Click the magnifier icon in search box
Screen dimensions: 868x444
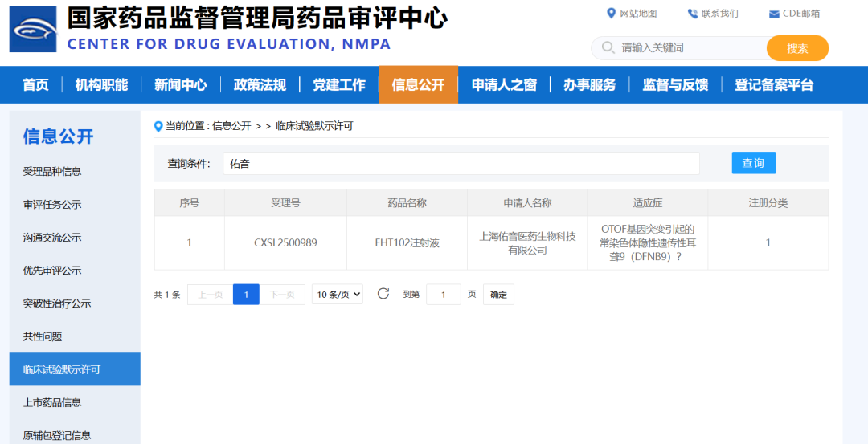[x=607, y=48]
